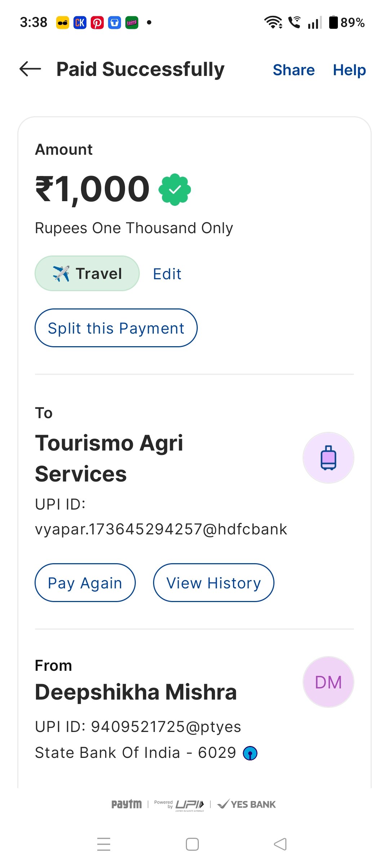Viewport: 389px width, 868px height.
Task: Select the Travel category chip
Action: 87,273
